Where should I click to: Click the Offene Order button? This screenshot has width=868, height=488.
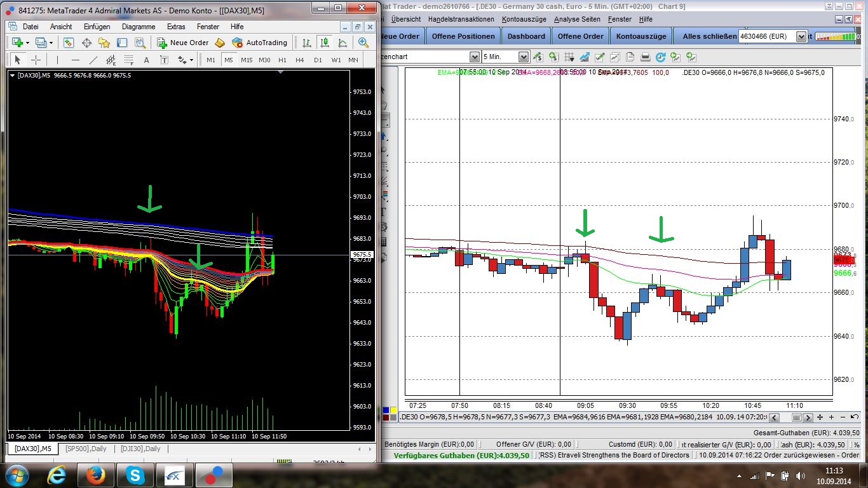click(x=581, y=36)
